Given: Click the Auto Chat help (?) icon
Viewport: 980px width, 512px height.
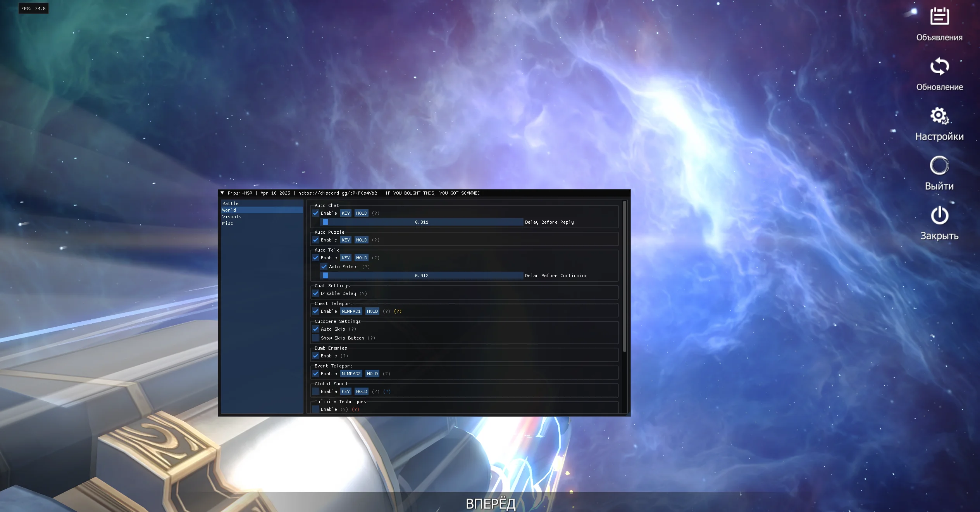Looking at the screenshot, I should (x=375, y=213).
